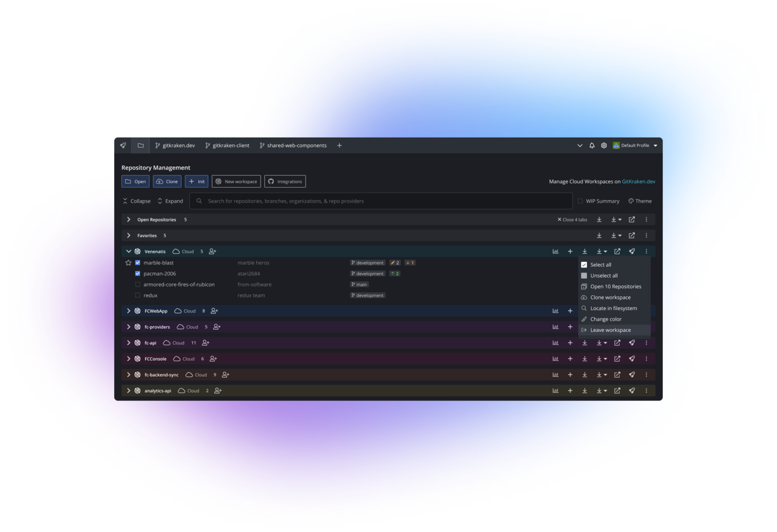
Task: Open the three-dot menu for Venenatis
Action: pyautogui.click(x=646, y=251)
